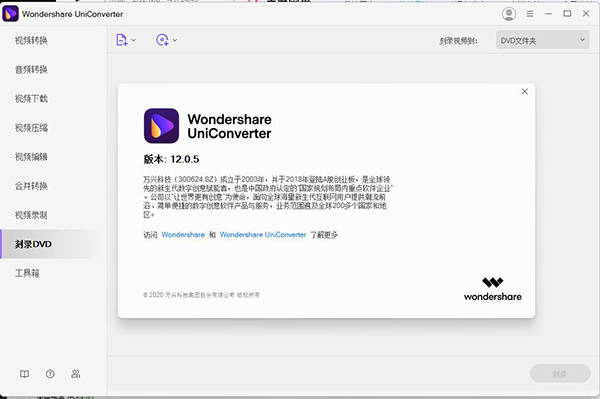Screen dimensions: 600x399
Task: Click the wondershare brand logo in dialog
Action: point(492,289)
